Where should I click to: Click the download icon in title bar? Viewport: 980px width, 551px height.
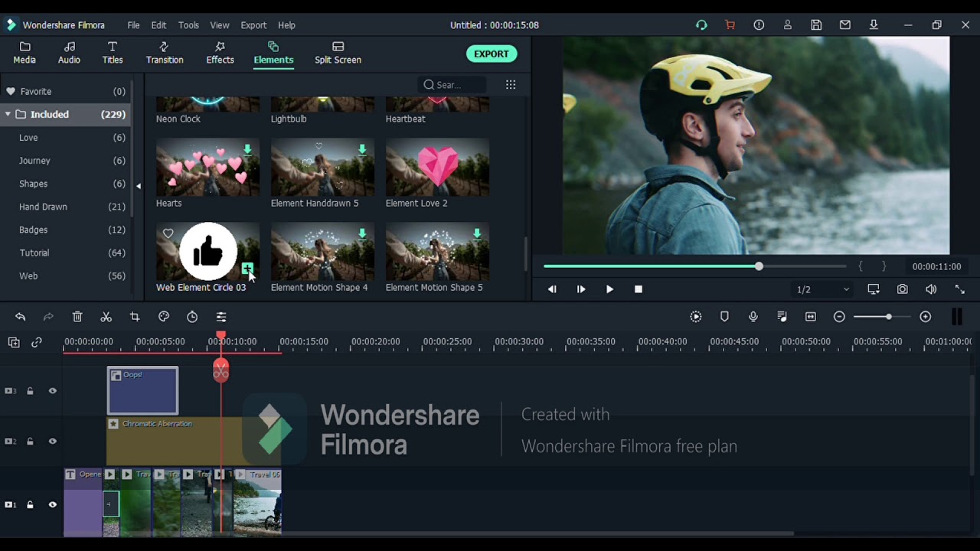click(874, 25)
